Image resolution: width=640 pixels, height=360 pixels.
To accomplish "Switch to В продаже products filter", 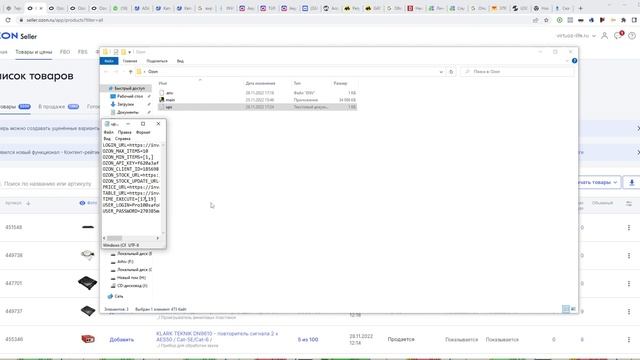I will point(58,107).
